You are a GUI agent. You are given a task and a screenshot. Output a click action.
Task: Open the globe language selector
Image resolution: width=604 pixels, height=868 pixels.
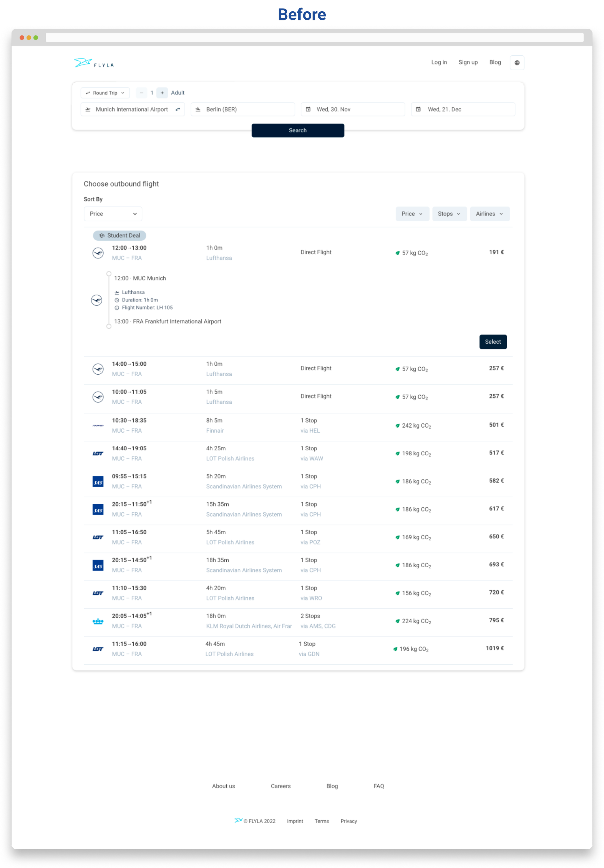pyautogui.click(x=517, y=63)
